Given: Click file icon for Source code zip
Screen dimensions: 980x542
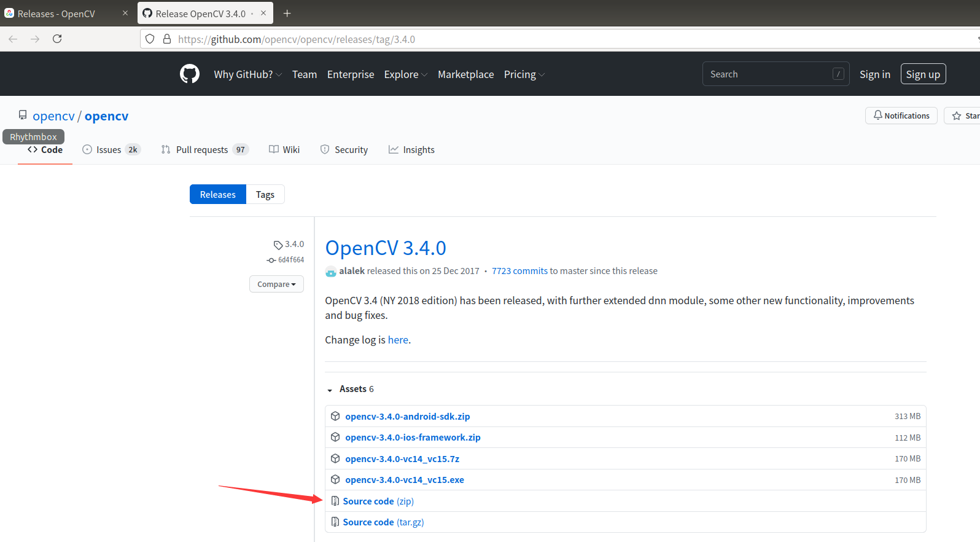Looking at the screenshot, I should pos(335,501).
